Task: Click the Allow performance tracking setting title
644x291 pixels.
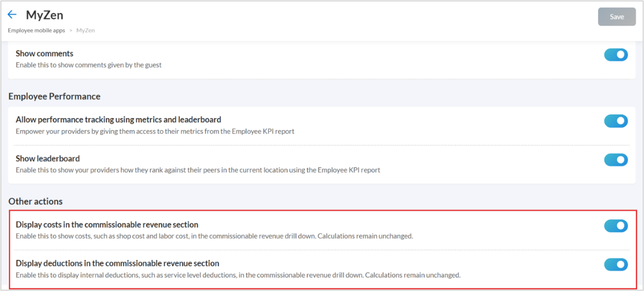Action: (119, 119)
